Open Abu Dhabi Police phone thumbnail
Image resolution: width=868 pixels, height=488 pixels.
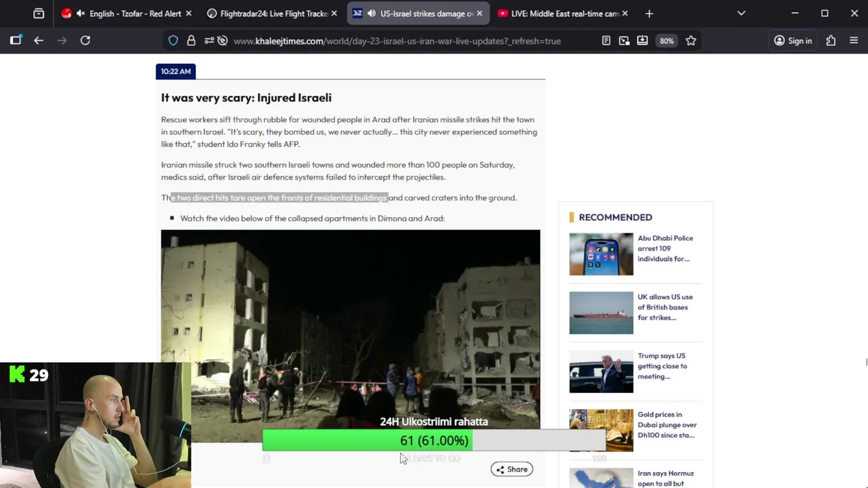point(601,254)
